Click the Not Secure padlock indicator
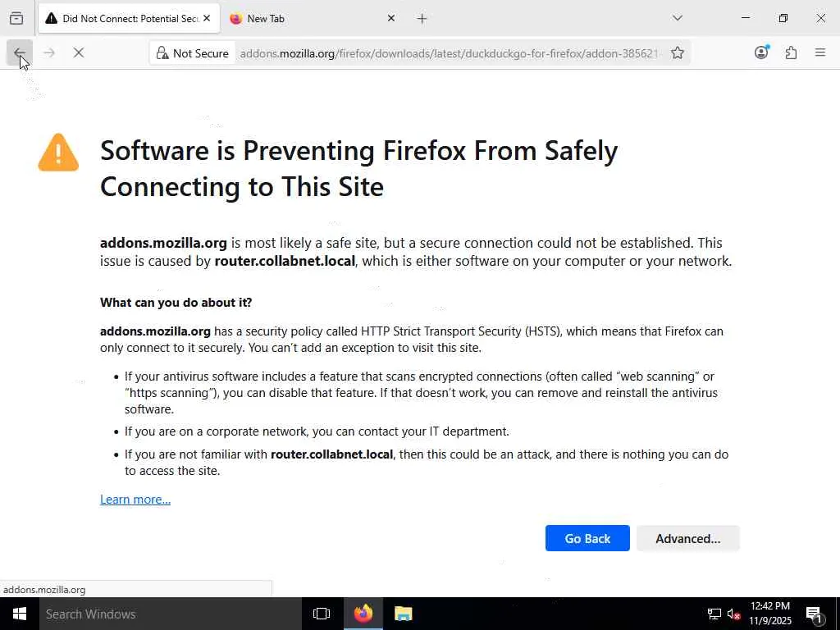The height and width of the screenshot is (630, 840). coord(193,53)
